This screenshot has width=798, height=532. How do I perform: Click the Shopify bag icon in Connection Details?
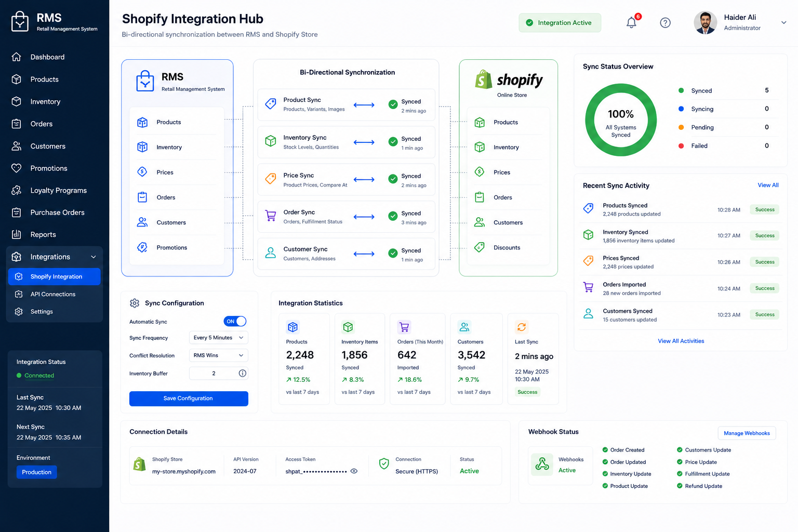(x=139, y=464)
